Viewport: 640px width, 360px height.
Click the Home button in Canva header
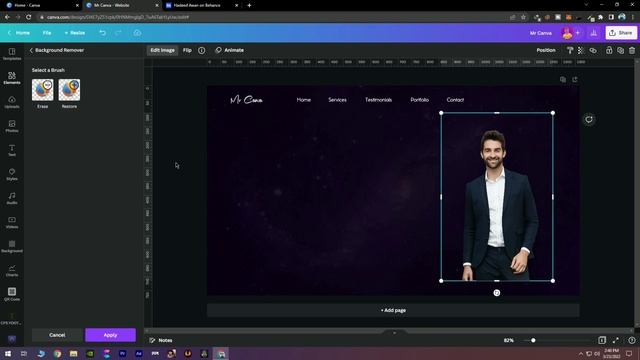coord(19,33)
